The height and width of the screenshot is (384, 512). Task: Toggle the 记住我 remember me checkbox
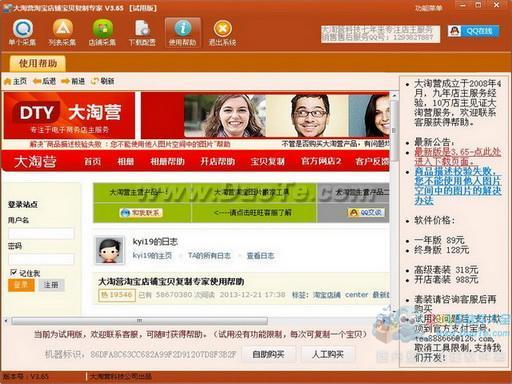[x=13, y=273]
